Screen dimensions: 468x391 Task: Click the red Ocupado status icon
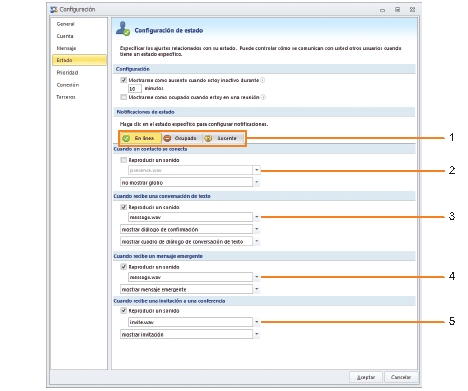click(167, 138)
